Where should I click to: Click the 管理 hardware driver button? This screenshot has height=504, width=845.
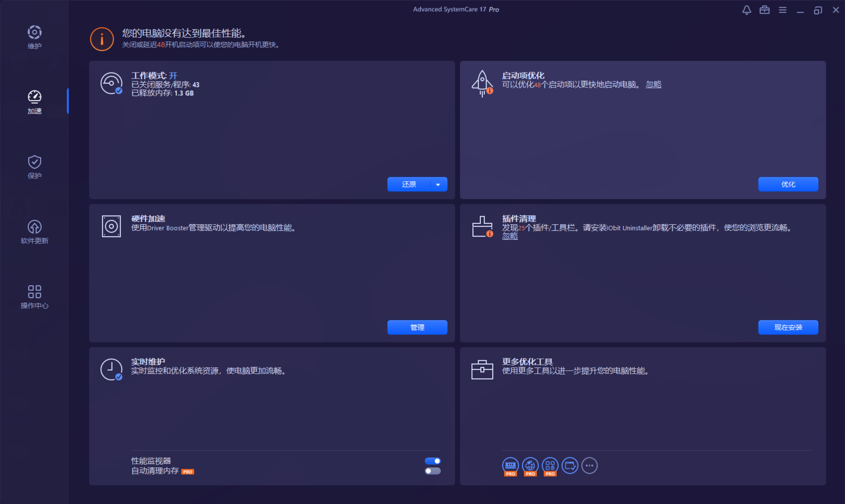click(x=417, y=327)
